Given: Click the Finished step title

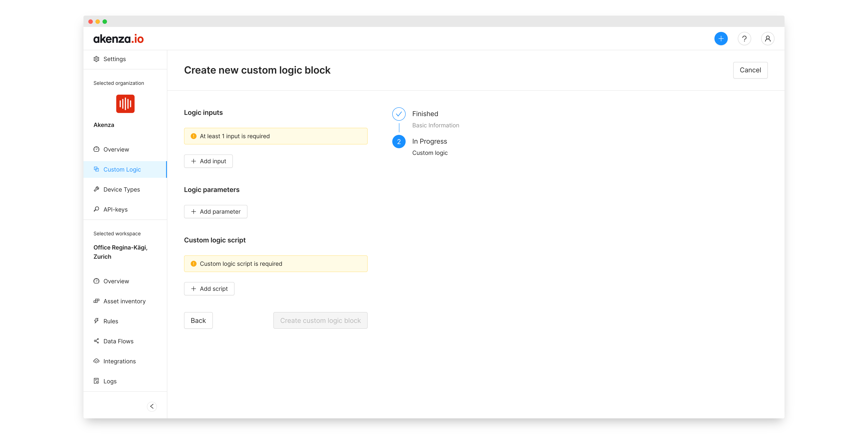Looking at the screenshot, I should 425,114.
